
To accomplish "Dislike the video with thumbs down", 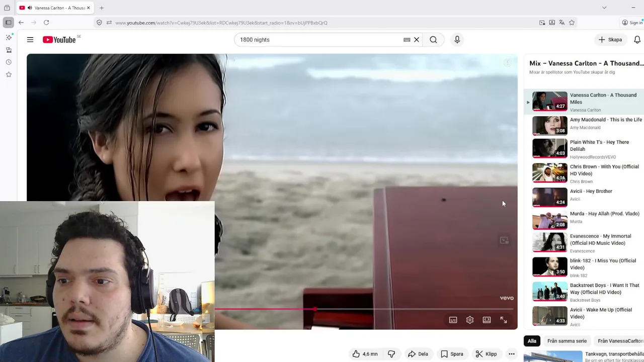I will 391,354.
